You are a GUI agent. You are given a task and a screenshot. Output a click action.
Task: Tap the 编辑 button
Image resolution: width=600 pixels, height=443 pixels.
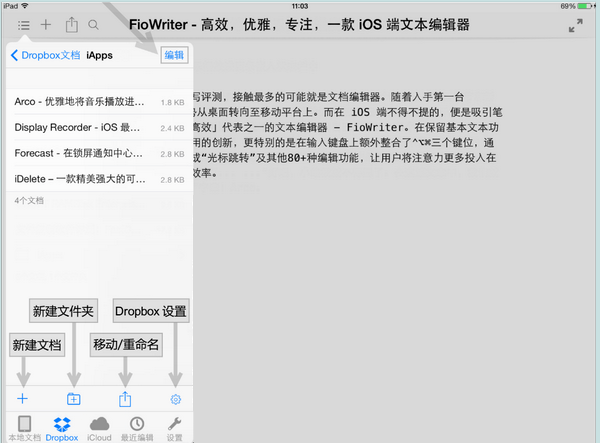174,55
